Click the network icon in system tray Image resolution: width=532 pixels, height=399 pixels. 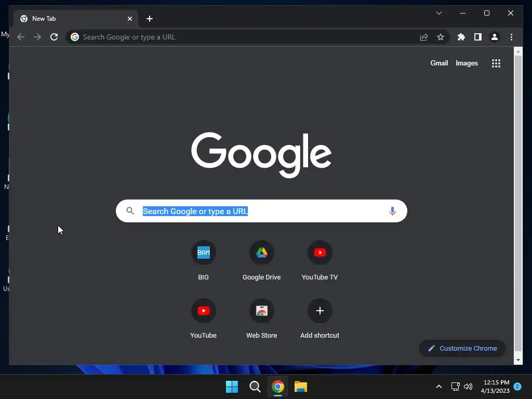(455, 387)
